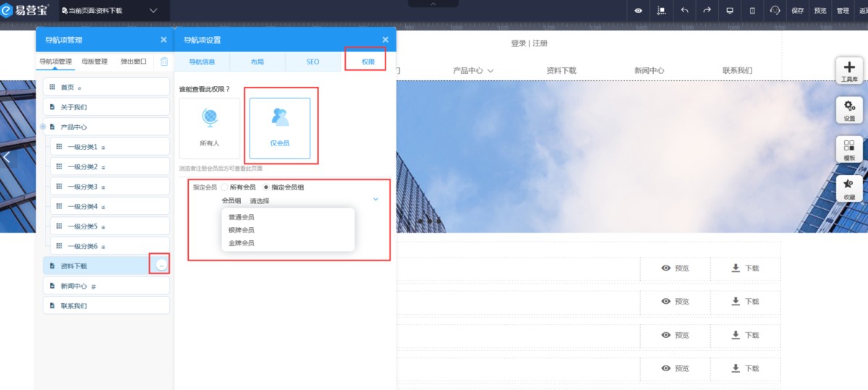Select the 一级分类1 navigation item
Screen dimensions: 868x390
click(110, 147)
